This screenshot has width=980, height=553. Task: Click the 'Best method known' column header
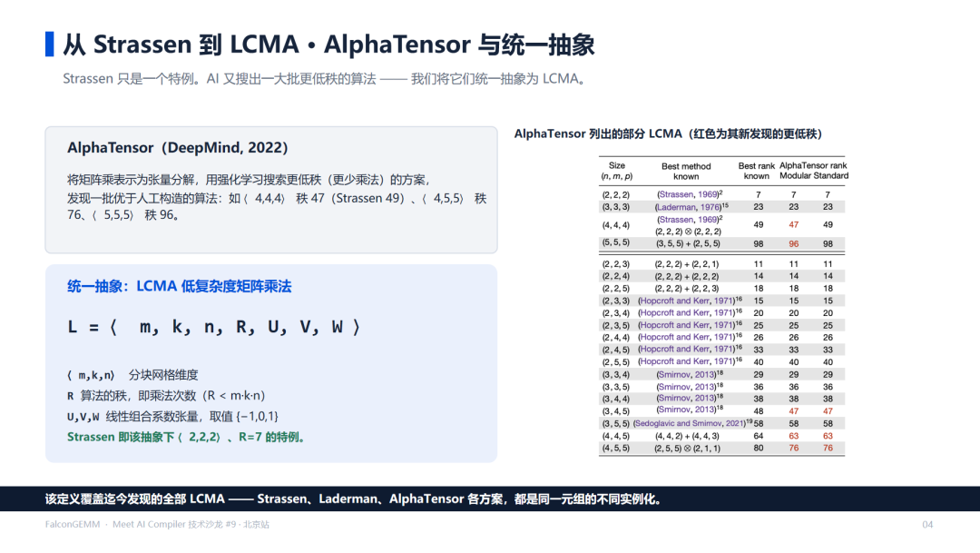[x=686, y=171]
